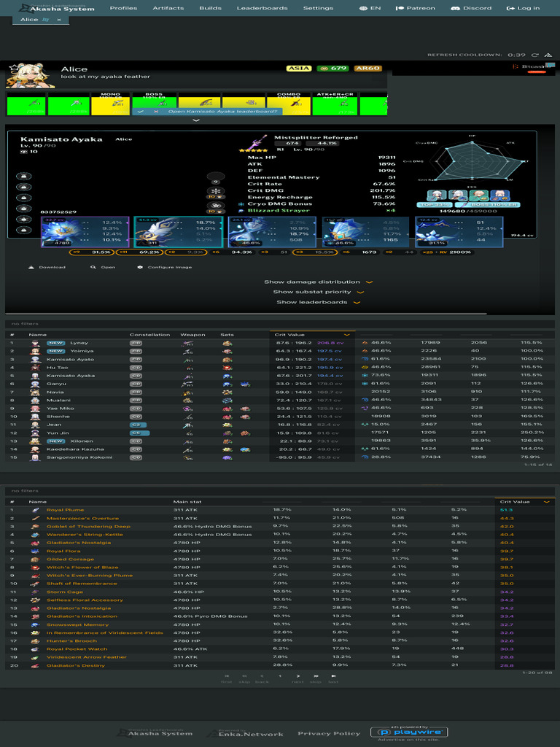Click Jean's C3 constellation badge
560x747 pixels.
click(x=138, y=425)
